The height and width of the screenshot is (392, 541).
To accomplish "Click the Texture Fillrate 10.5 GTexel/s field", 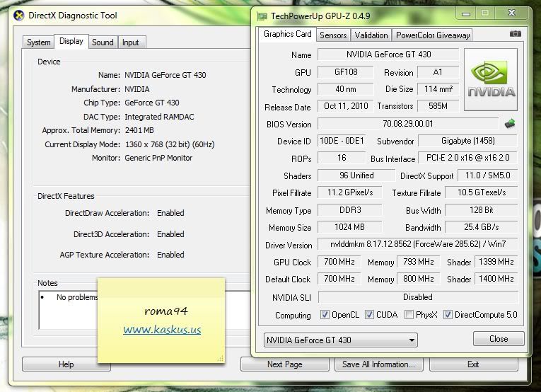I will point(482,192).
